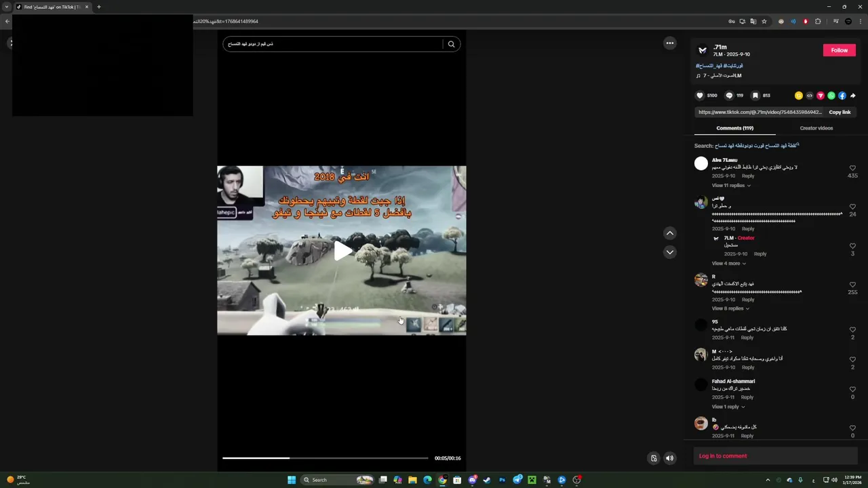This screenshot has height=488, width=868.
Task: Copy link to the video
Action: (840, 112)
